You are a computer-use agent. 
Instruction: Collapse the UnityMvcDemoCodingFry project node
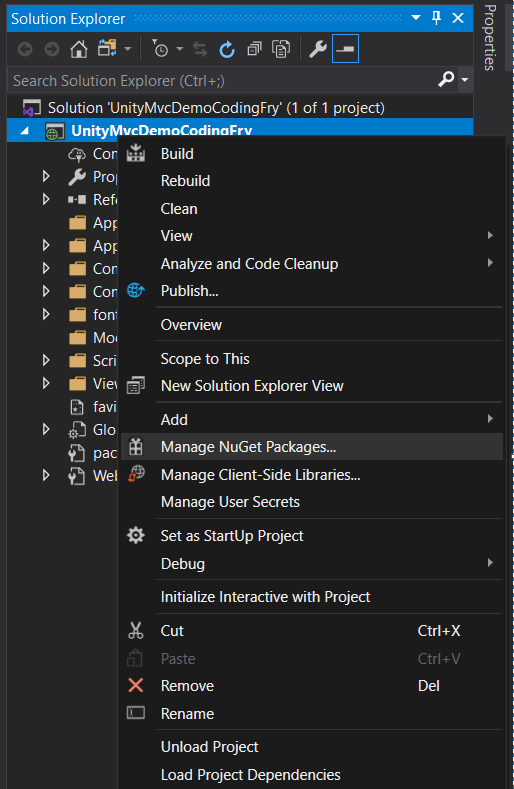pos(24,131)
